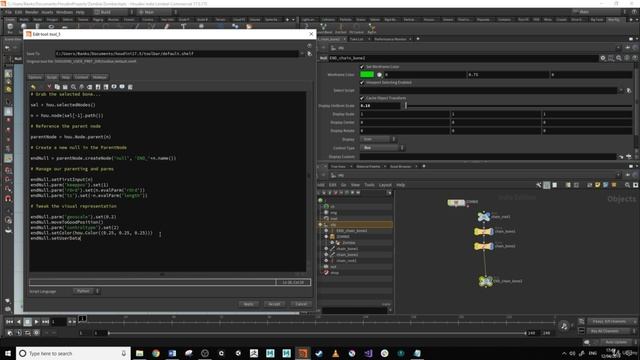Click the Play forward button in playbar

point(36,322)
